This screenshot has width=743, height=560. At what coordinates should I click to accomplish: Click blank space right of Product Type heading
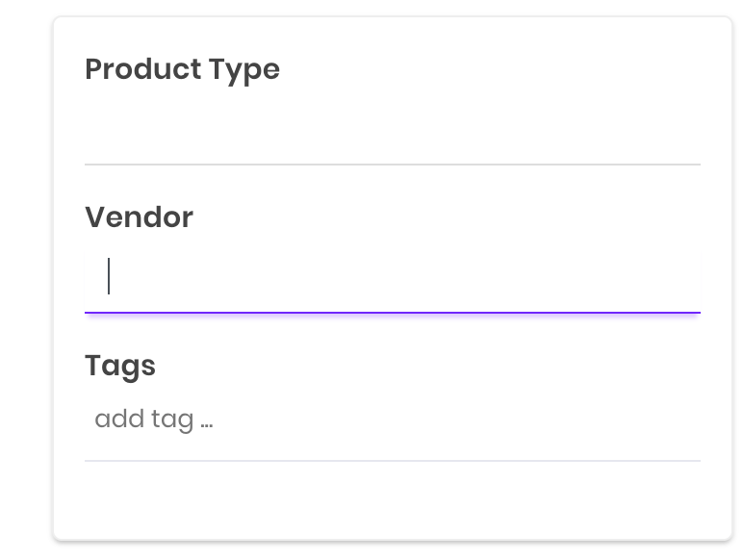click(x=481, y=69)
